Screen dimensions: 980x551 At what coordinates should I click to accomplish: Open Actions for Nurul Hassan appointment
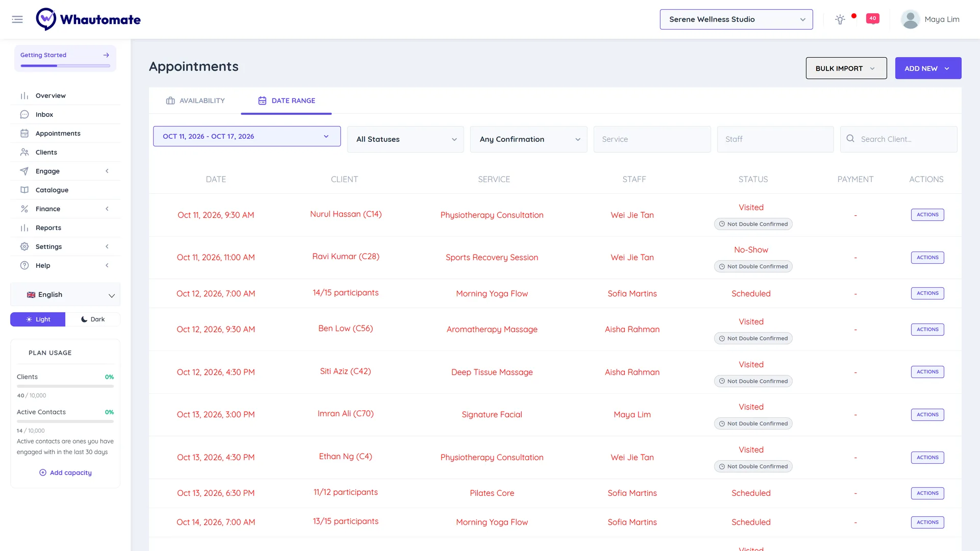click(927, 215)
